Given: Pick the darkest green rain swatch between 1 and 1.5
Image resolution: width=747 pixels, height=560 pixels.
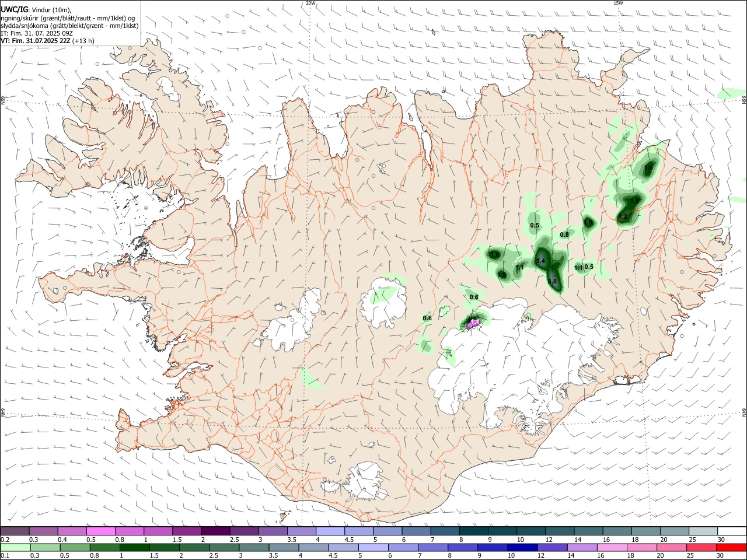Looking at the screenshot, I should point(134,547).
